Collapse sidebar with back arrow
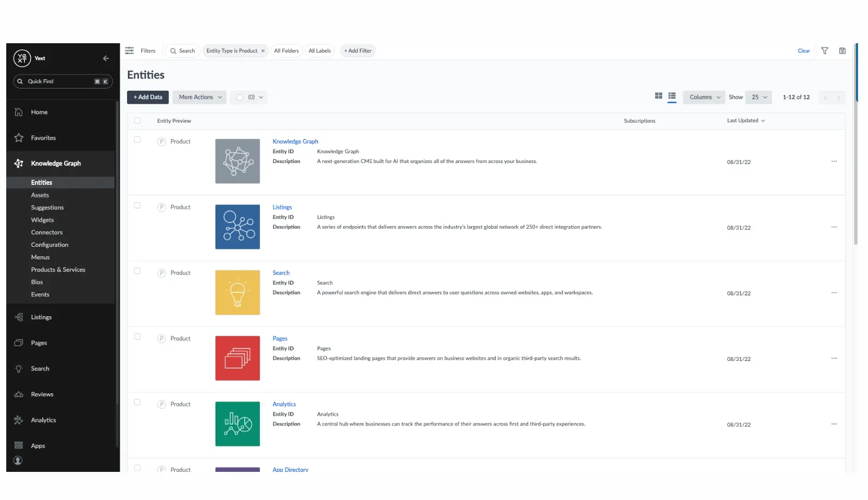The width and height of the screenshot is (868, 500). coord(106,58)
